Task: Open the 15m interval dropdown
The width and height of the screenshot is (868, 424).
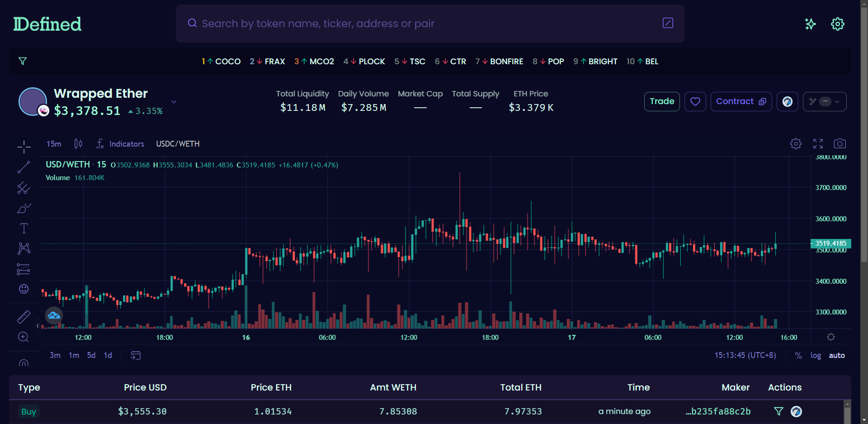Action: [x=54, y=144]
